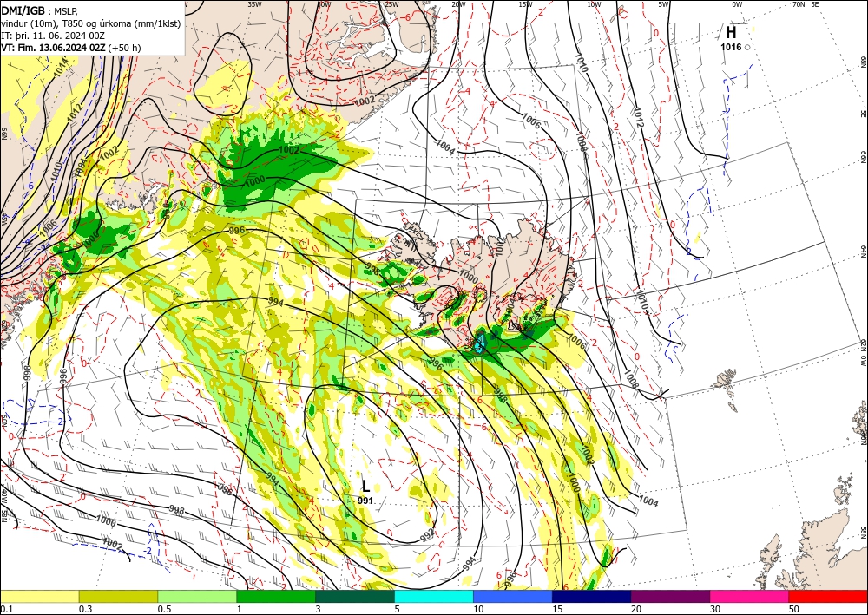Choose the purple 20–30 legend swatch
This screenshot has height=615, width=868.
click(x=670, y=596)
